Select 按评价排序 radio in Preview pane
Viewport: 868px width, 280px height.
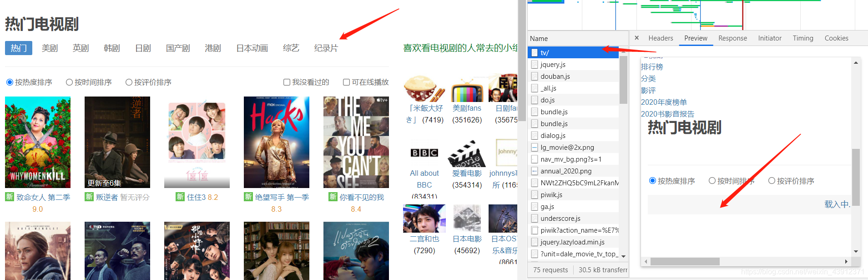(x=772, y=181)
